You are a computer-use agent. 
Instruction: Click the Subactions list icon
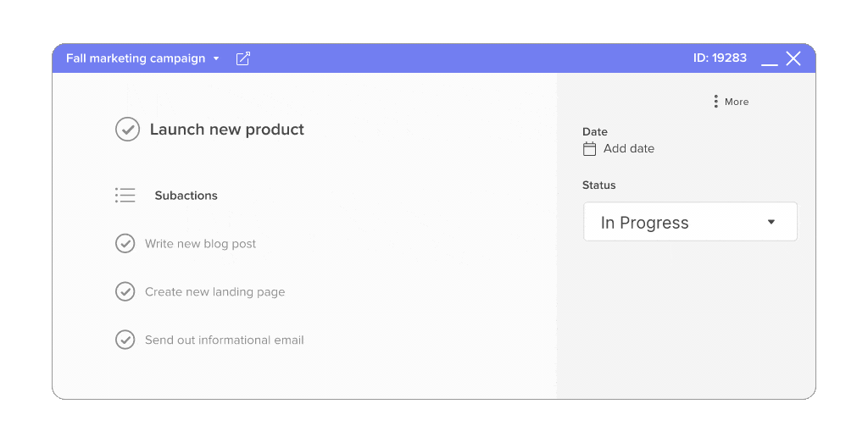[x=125, y=196]
